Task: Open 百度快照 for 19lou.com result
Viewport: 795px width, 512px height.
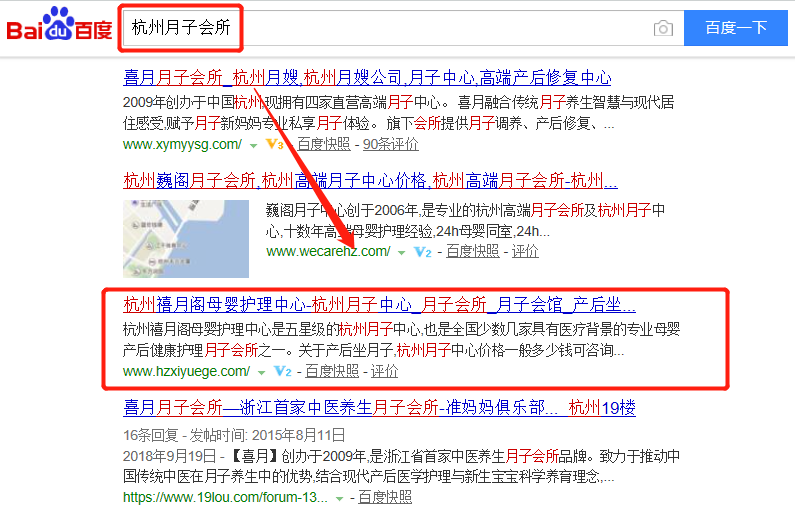Action: coord(385,497)
